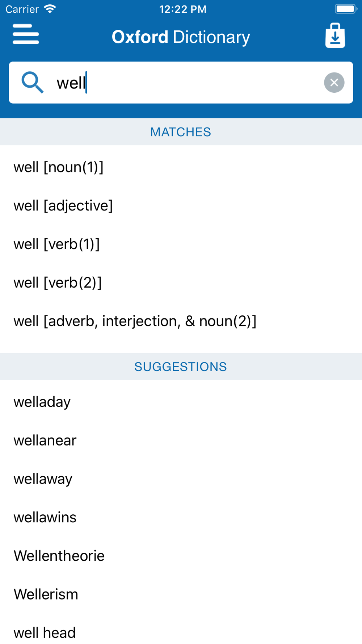Select suggestion 'welladay'
Viewport: 362px width, 644px height.
click(x=181, y=402)
